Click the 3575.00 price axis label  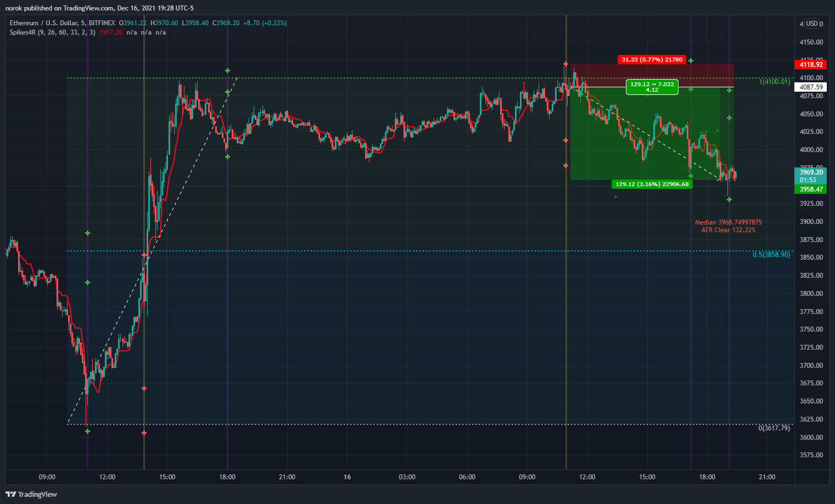tap(811, 455)
